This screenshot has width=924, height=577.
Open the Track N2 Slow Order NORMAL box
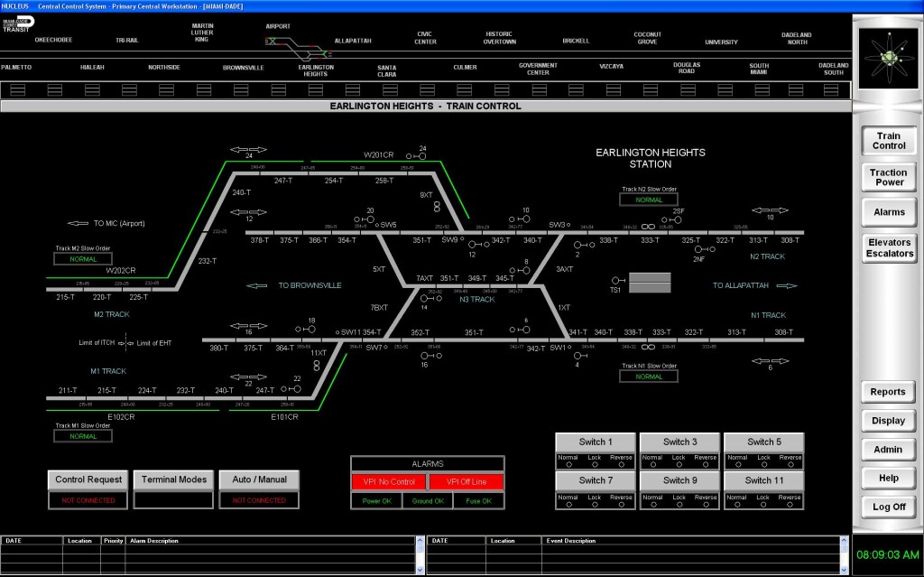click(649, 200)
